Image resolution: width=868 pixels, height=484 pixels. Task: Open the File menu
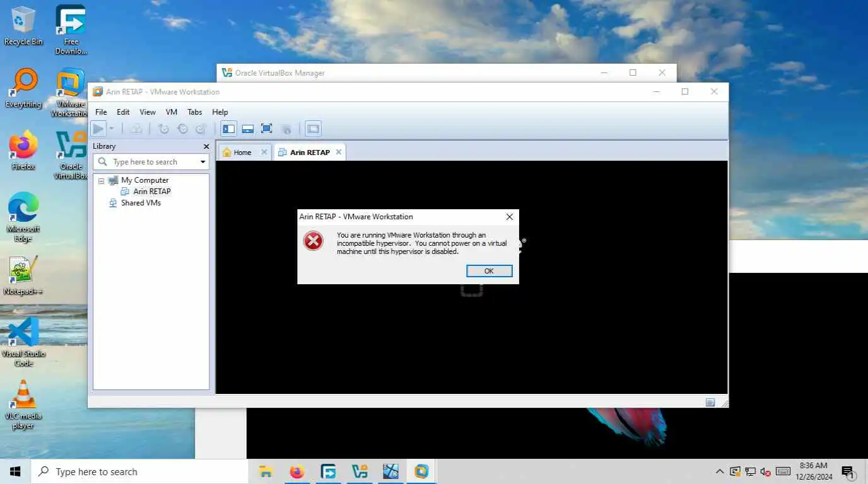coord(101,112)
